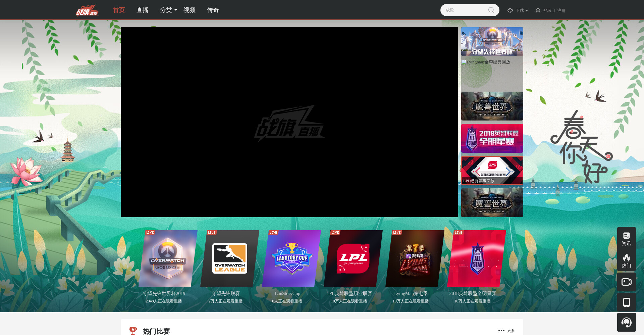Click the cloud download icon
Viewport: 644px width, 335px height.
click(x=510, y=10)
